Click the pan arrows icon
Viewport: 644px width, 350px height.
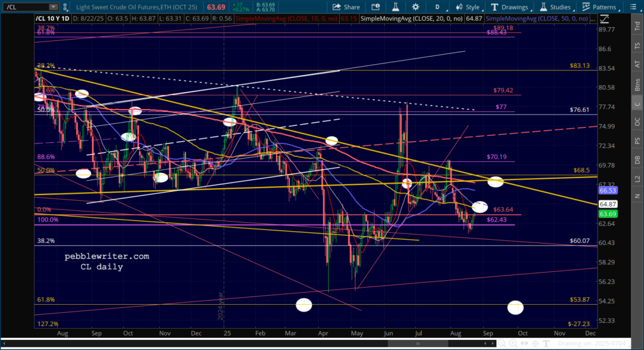[524, 344]
